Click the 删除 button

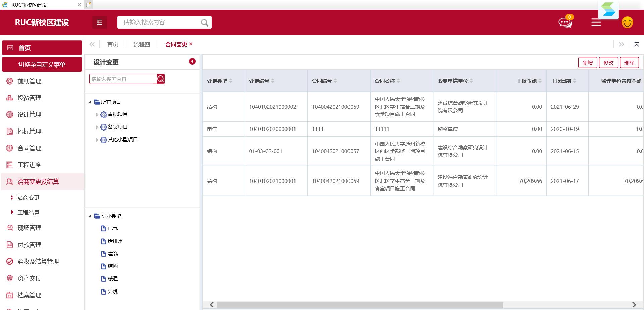[629, 63]
